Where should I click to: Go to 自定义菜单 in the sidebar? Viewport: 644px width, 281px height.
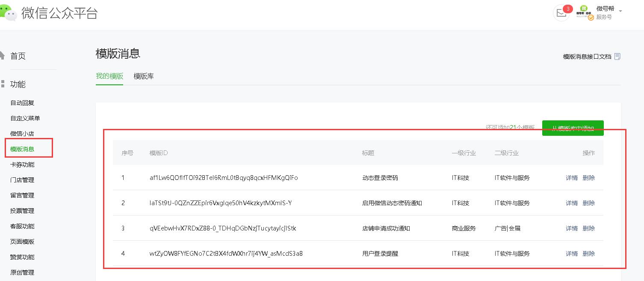tap(25, 118)
